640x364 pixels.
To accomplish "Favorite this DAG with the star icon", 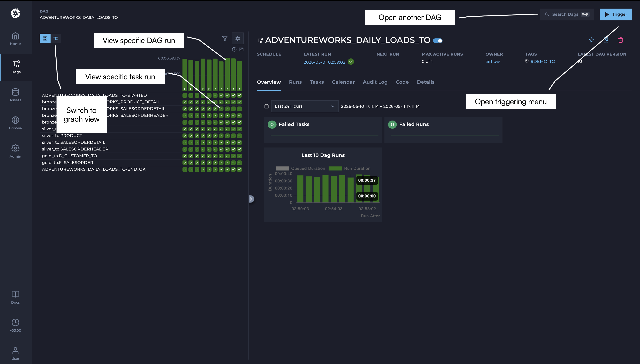I will click(x=591, y=40).
